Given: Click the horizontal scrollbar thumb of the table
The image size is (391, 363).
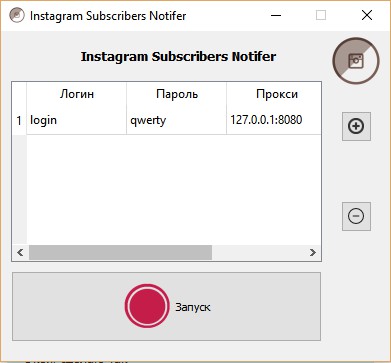Looking at the screenshot, I should [120, 253].
